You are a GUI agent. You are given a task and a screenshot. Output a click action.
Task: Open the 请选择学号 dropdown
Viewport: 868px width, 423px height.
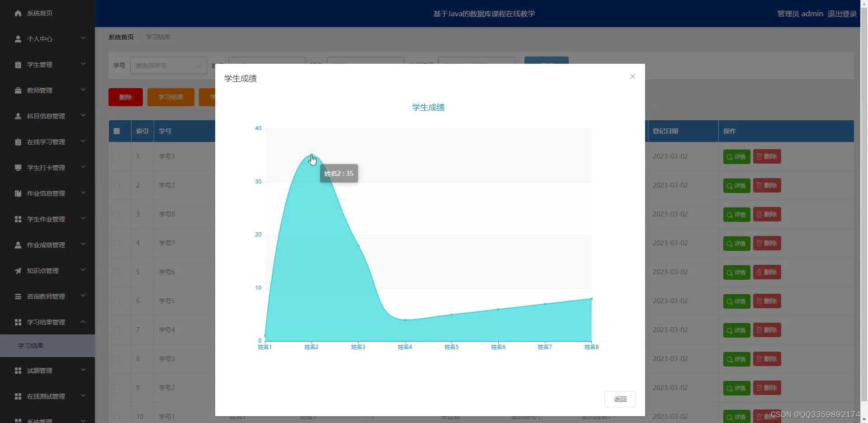(168, 66)
